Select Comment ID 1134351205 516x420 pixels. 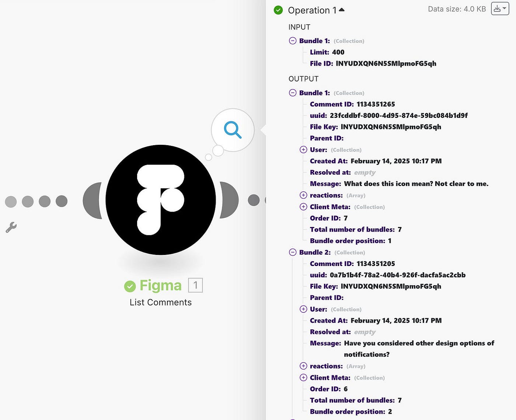click(376, 264)
